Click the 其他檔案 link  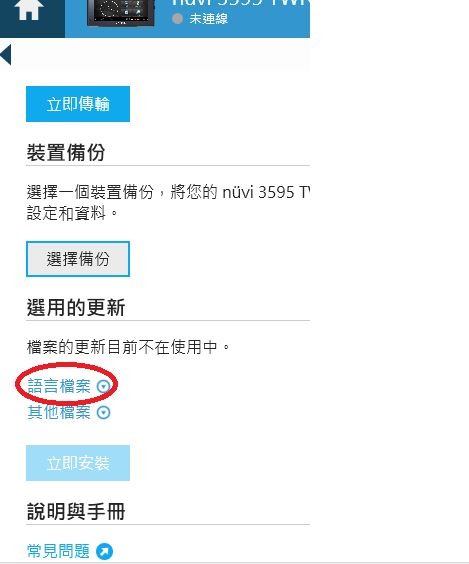point(59,412)
